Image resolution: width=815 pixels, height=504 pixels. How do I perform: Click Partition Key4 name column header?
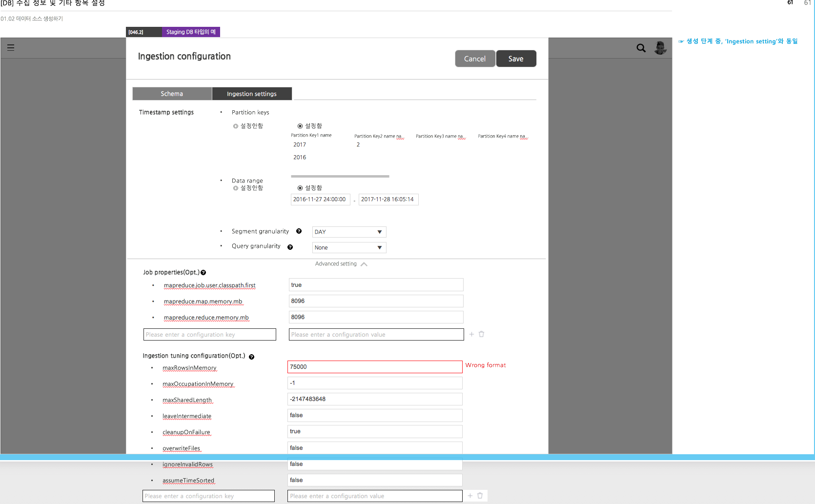[x=503, y=137]
